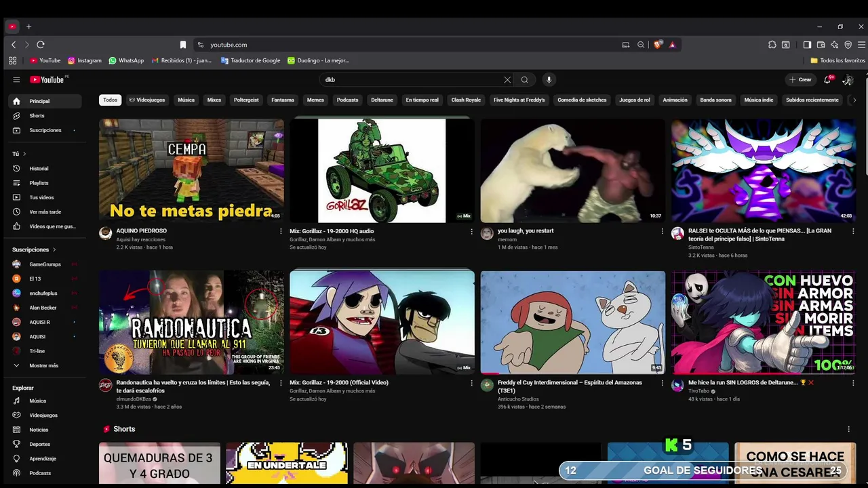Select the Deltarune filter chip
868x488 pixels.
[382, 100]
